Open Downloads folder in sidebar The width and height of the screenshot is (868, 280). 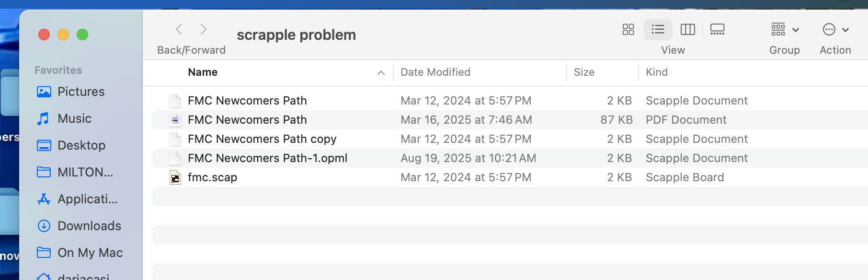coord(89,226)
